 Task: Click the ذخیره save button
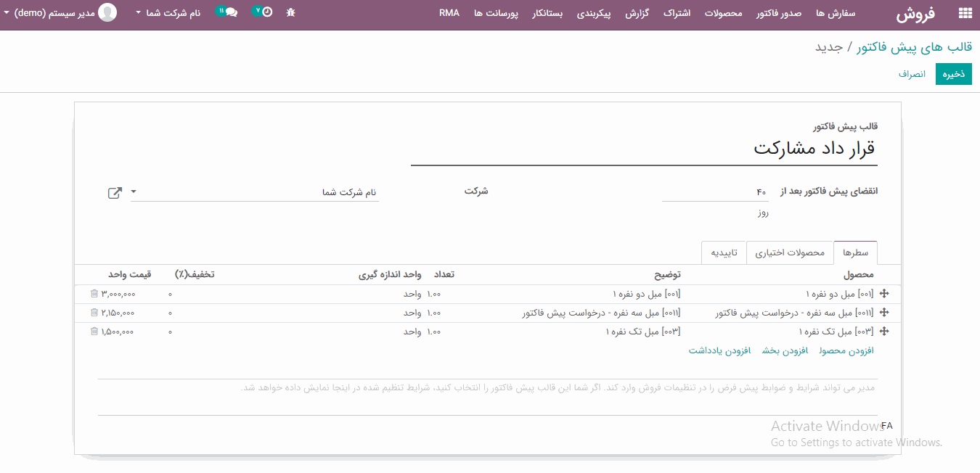point(953,74)
